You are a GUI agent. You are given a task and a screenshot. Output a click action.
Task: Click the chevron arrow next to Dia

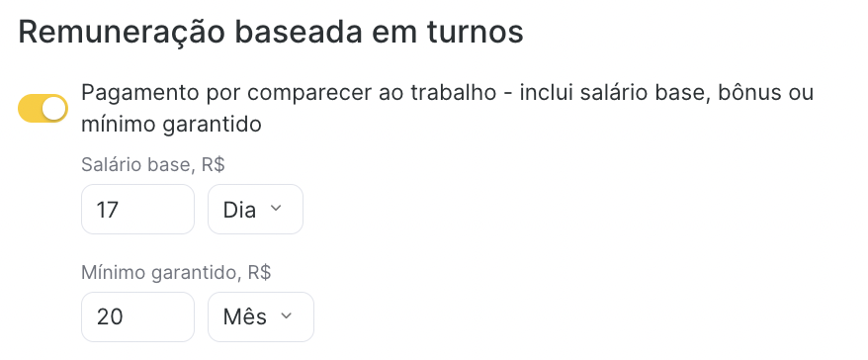click(276, 209)
